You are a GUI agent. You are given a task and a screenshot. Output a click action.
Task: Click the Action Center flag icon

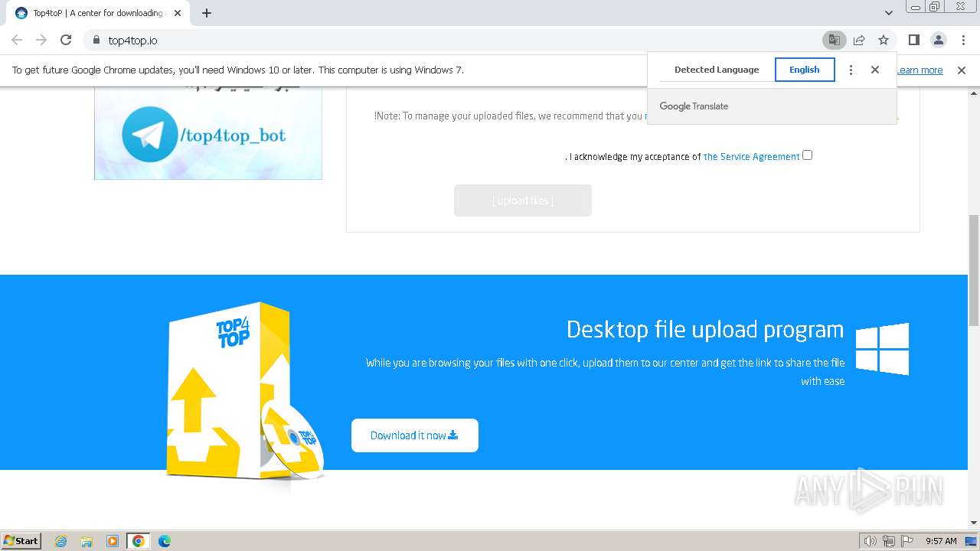(x=906, y=541)
